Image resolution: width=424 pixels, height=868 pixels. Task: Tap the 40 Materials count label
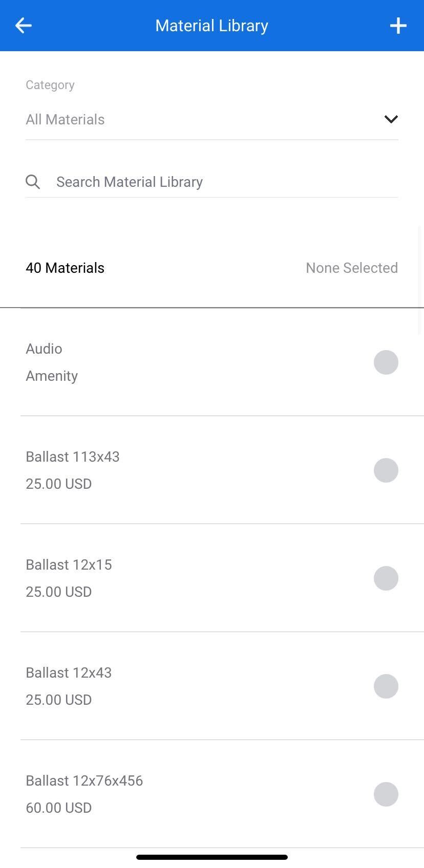(65, 268)
